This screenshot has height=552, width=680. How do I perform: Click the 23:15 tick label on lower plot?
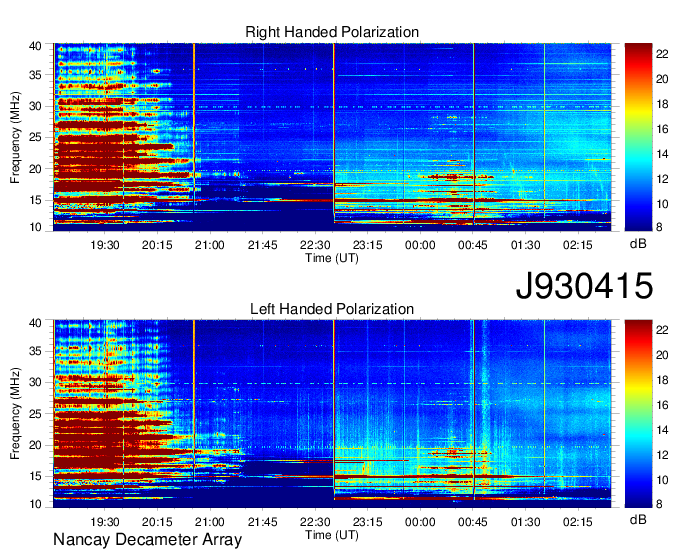368,522
